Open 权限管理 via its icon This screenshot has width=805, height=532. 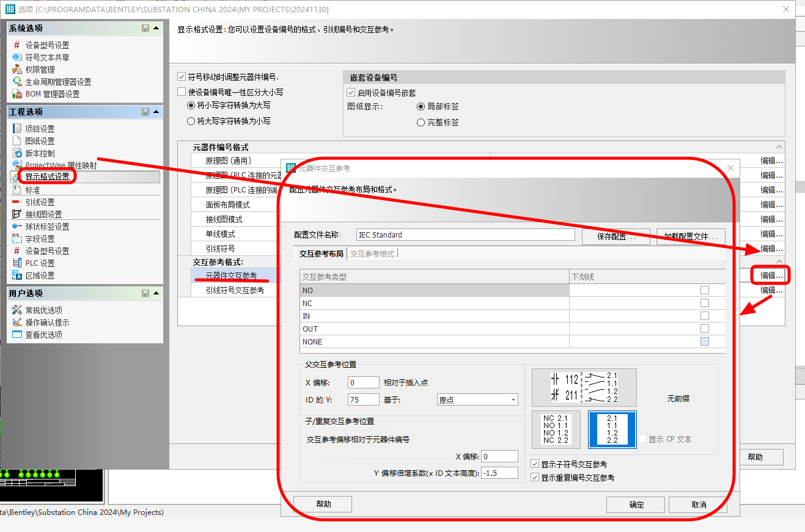17,70
